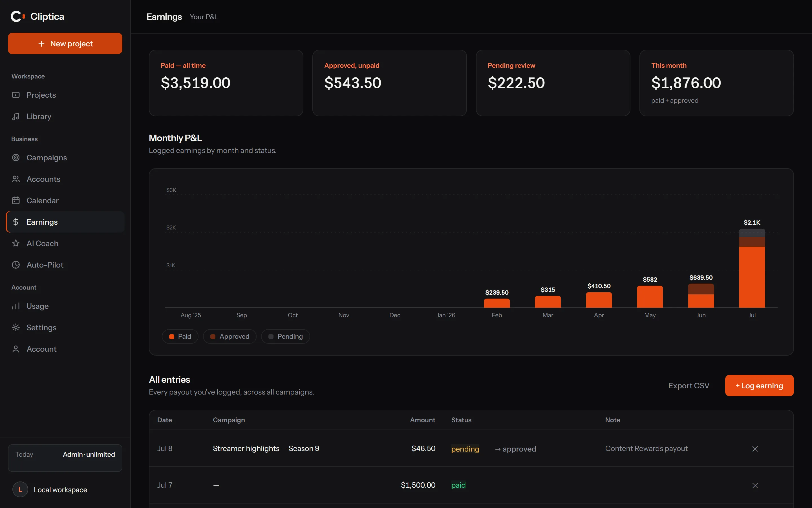Remove the Jul 7 $1,500.00 entry
The height and width of the screenshot is (508, 812).
point(755,485)
